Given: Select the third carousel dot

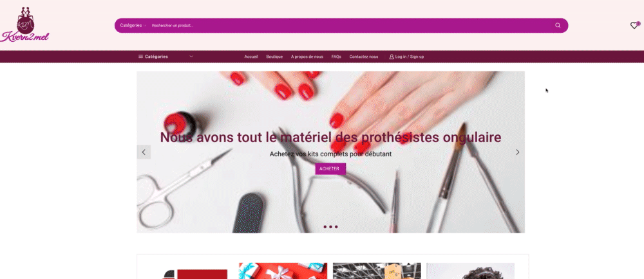Looking at the screenshot, I should coord(336,226).
